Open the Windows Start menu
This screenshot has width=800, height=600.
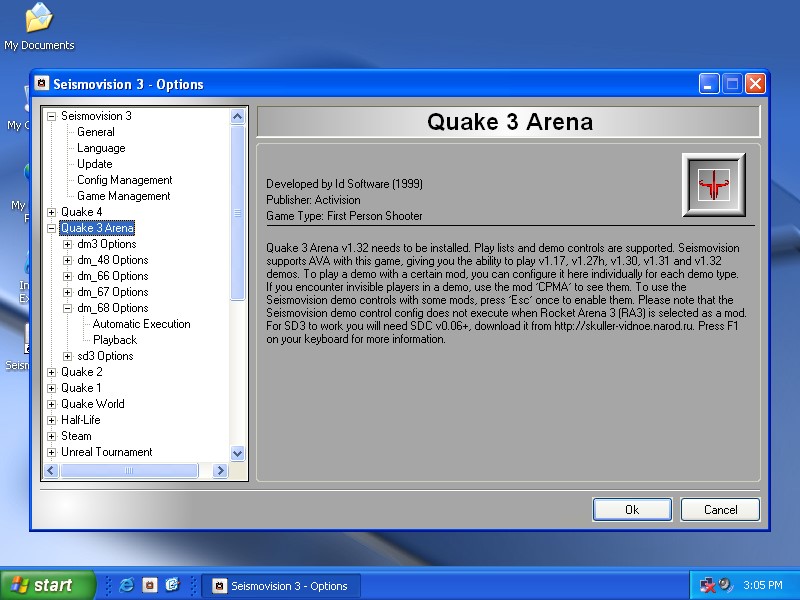pyautogui.click(x=48, y=586)
